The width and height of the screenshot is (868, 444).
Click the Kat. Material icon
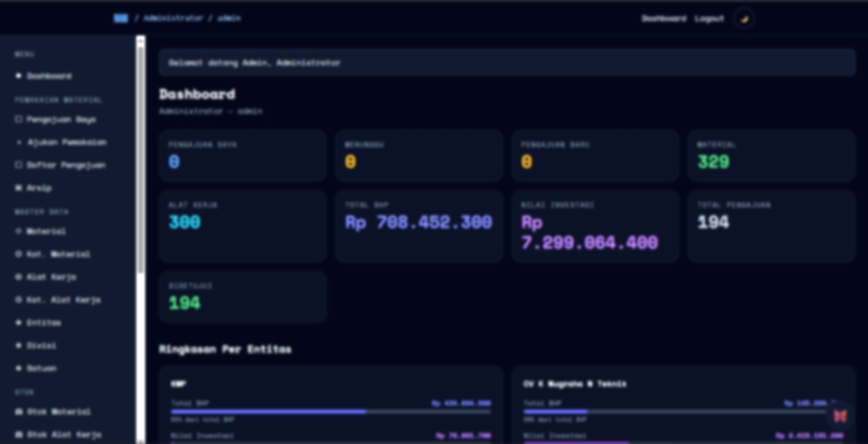coord(18,254)
